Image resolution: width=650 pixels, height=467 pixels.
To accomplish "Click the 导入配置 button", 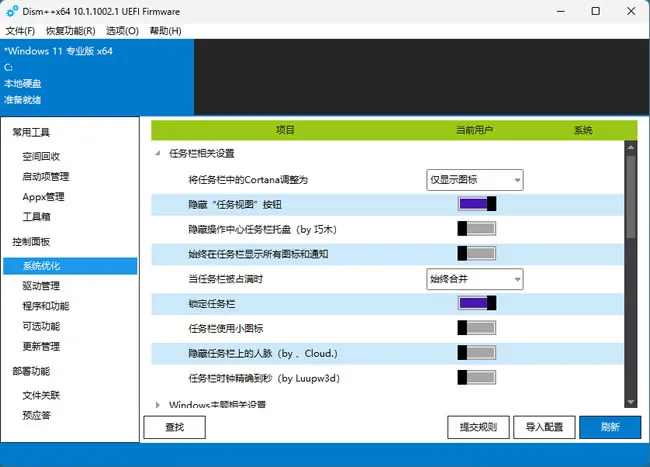I will point(544,427).
